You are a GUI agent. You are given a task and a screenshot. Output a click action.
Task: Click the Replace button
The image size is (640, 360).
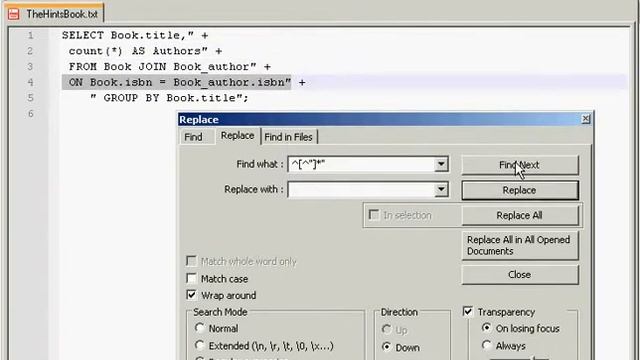tap(520, 190)
